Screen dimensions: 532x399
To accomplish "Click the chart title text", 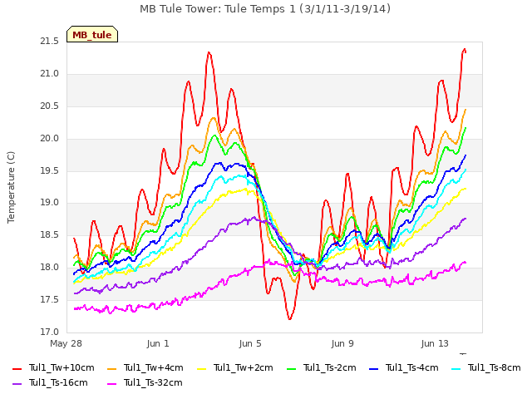I will 265,9.
